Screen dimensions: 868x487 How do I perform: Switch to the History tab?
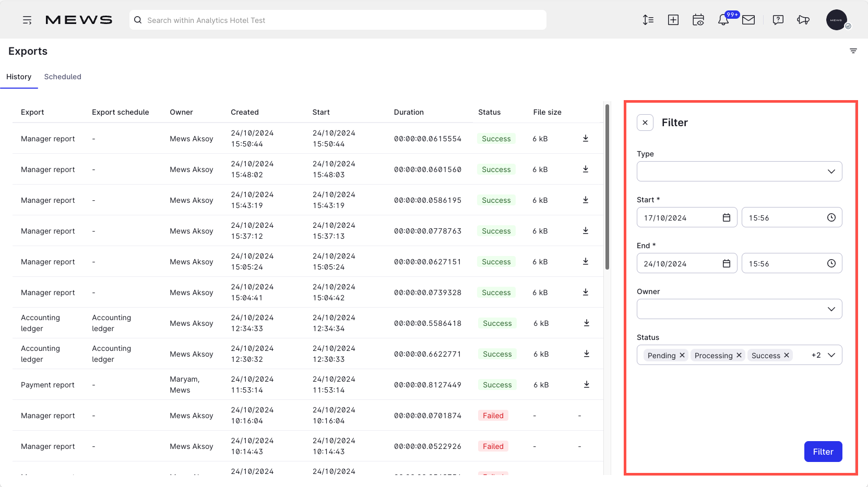click(x=19, y=77)
